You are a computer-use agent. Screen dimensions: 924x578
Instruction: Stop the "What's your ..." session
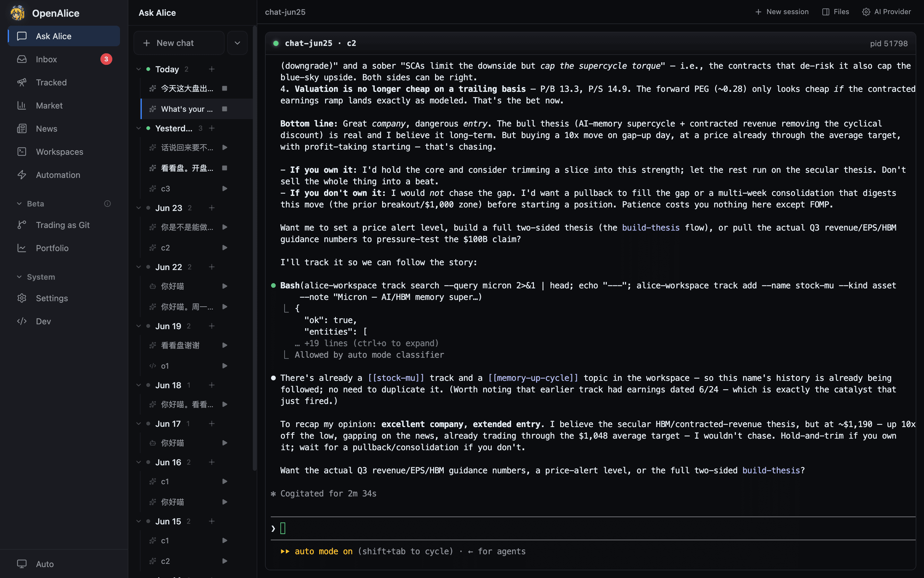225,109
